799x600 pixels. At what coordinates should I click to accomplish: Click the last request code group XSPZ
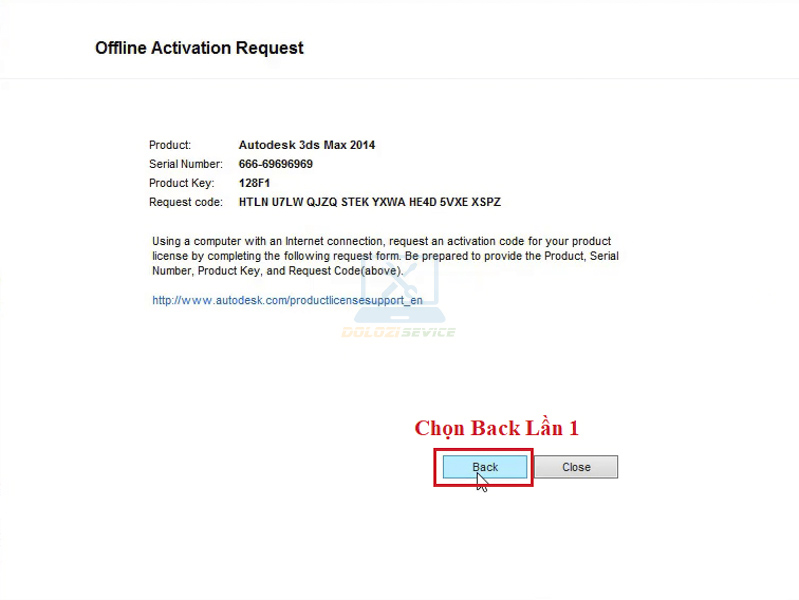click(x=486, y=202)
